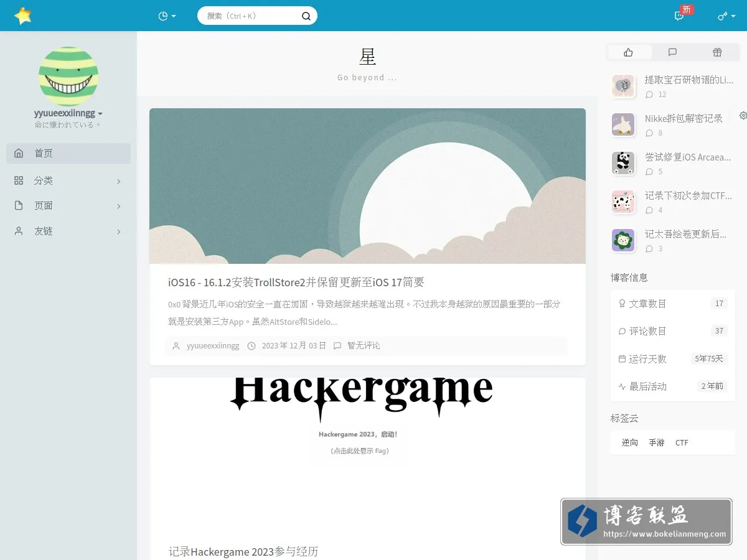Expand the 友链 chevron arrow

coord(119,231)
